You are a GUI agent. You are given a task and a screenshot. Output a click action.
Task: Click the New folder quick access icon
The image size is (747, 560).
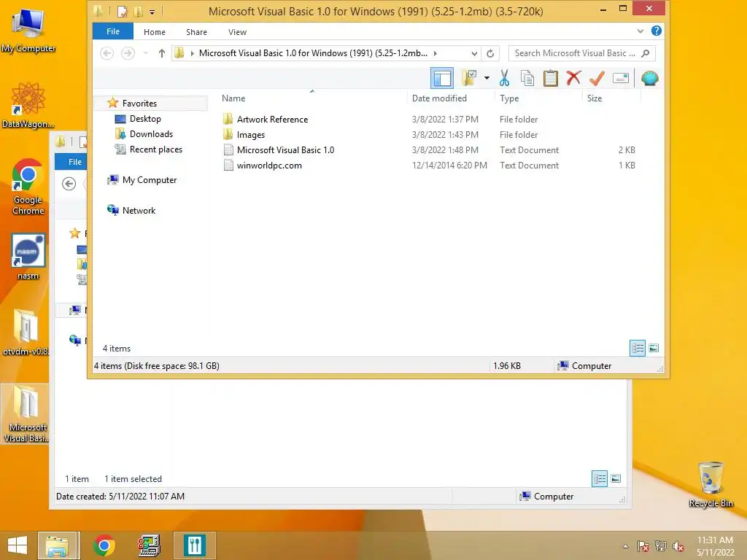138,12
